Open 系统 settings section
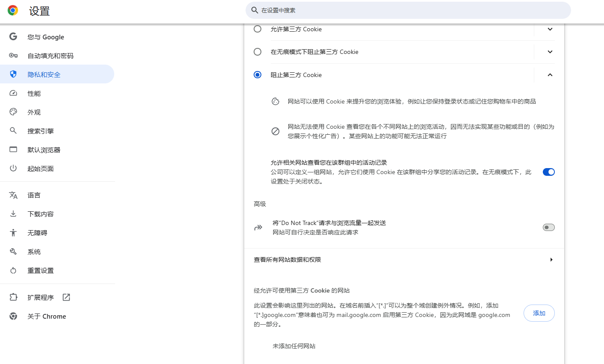The image size is (604, 364). pyautogui.click(x=57, y=252)
